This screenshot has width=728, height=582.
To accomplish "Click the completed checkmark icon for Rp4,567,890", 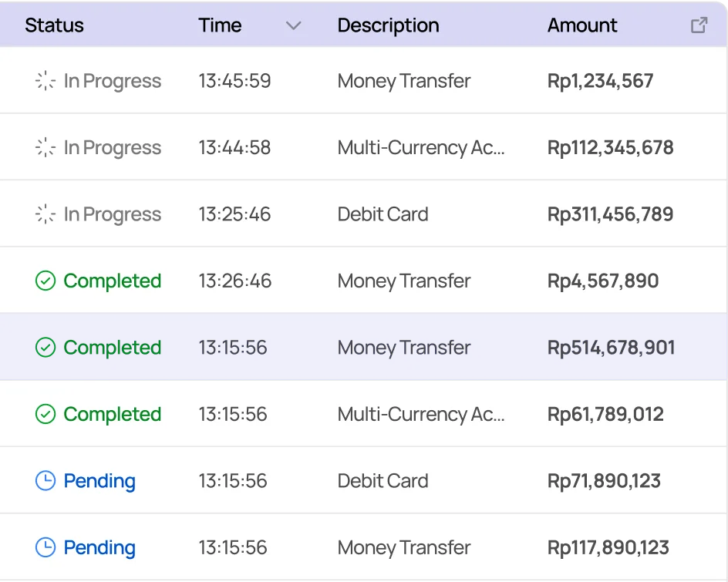I will [x=45, y=281].
